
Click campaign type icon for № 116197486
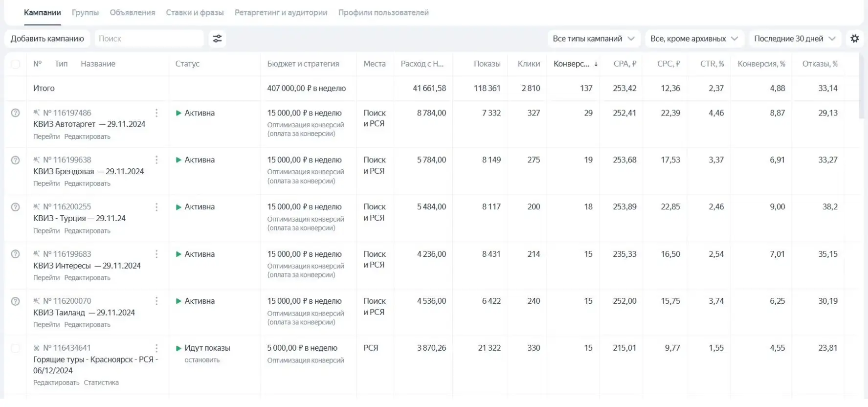pyautogui.click(x=36, y=113)
